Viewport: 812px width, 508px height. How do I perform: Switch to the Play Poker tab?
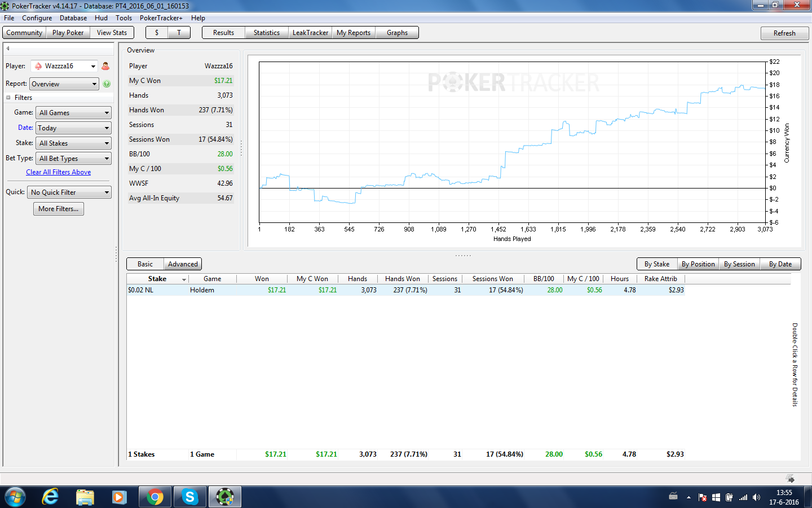pyautogui.click(x=68, y=33)
